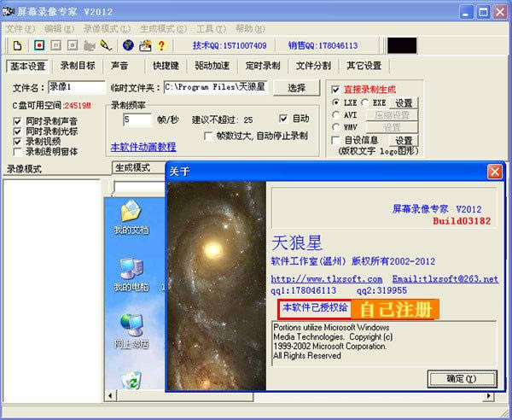This screenshot has height=420, width=512.
Task: Click the pause recording toolbar icon
Action: pyautogui.click(x=55, y=45)
